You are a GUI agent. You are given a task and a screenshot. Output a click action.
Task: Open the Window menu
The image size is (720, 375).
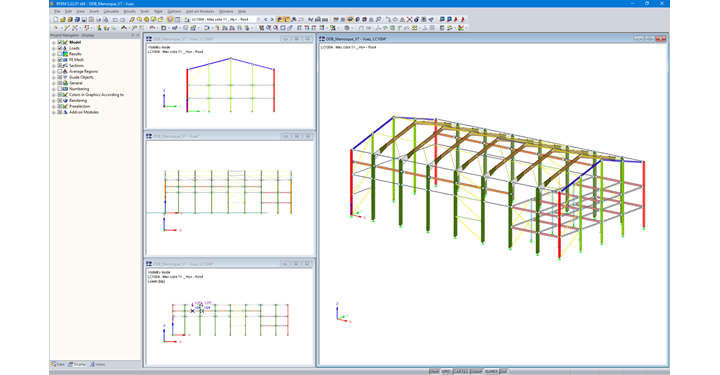[x=226, y=11]
